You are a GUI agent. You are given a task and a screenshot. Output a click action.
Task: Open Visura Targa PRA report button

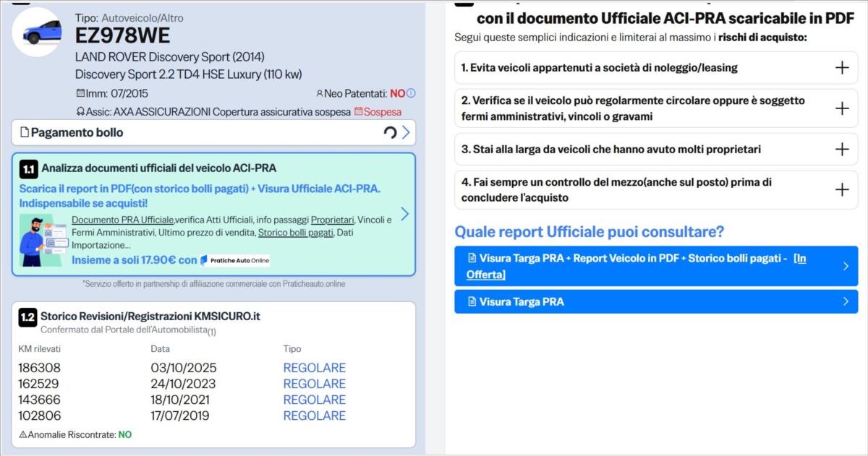(x=655, y=302)
